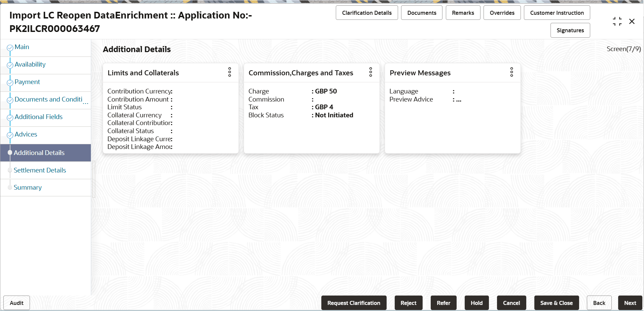Click the Charge value GBP 50
Screen dimensions: 644x311
pyautogui.click(x=326, y=91)
